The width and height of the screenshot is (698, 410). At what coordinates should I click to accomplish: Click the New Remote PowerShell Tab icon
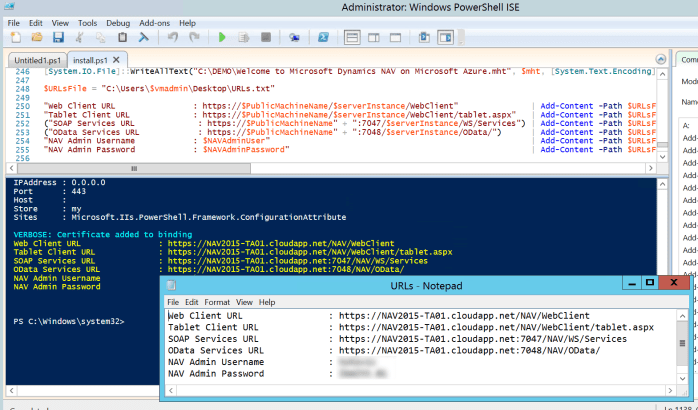pos(294,39)
